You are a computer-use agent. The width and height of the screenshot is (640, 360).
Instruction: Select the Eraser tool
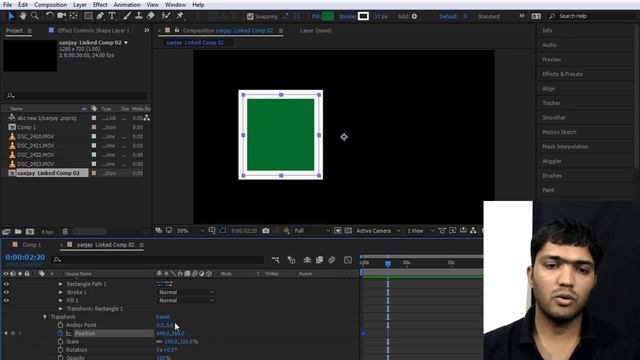tap(151, 16)
